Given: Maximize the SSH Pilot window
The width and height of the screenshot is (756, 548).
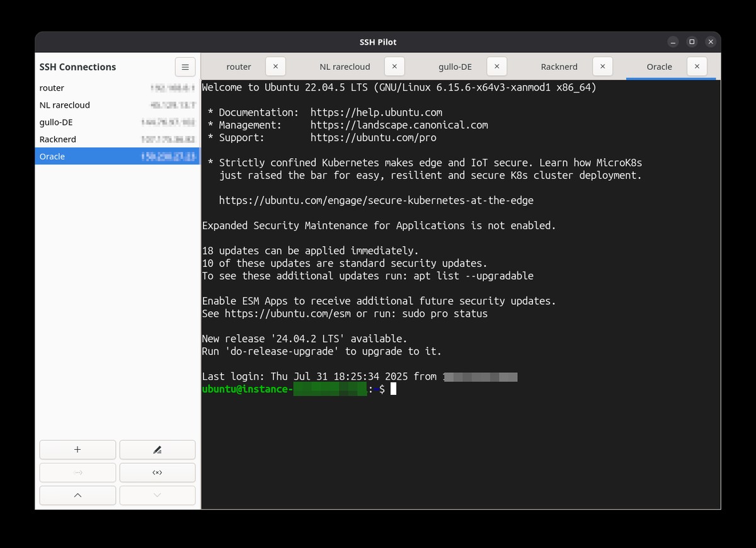Looking at the screenshot, I should click(x=691, y=42).
